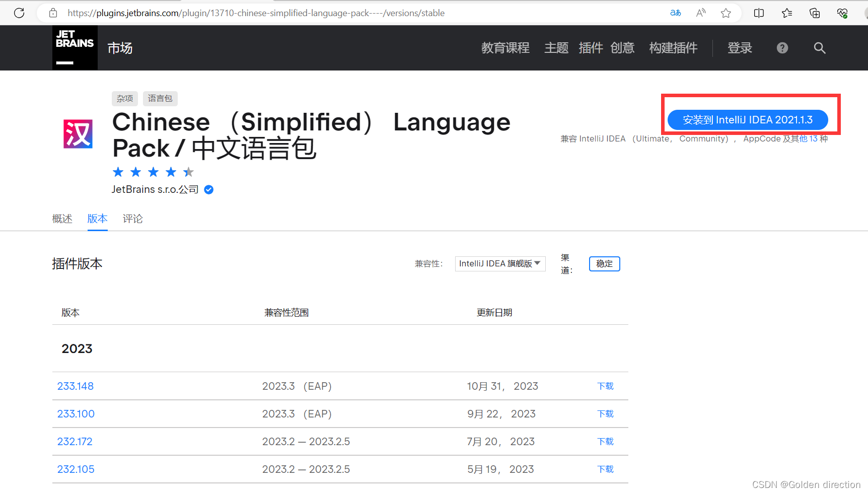
Task: Switch to the 概述 tab
Action: pyautogui.click(x=62, y=219)
